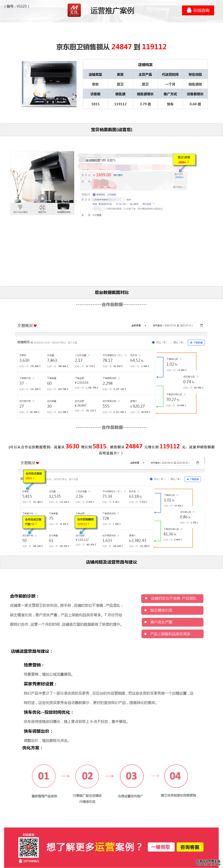
Task: Expand the chevron after 预约送货
Action: click(154, 204)
